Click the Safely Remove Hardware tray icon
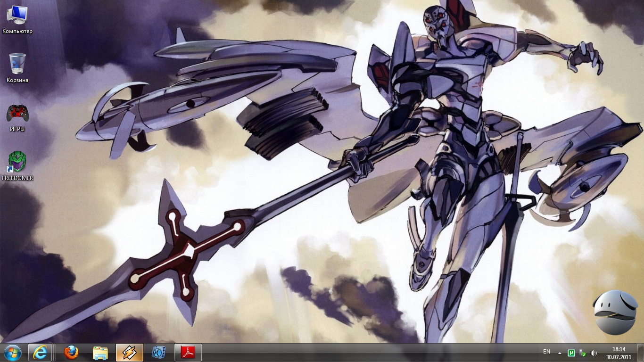This screenshot has width=644, height=362. click(x=583, y=353)
